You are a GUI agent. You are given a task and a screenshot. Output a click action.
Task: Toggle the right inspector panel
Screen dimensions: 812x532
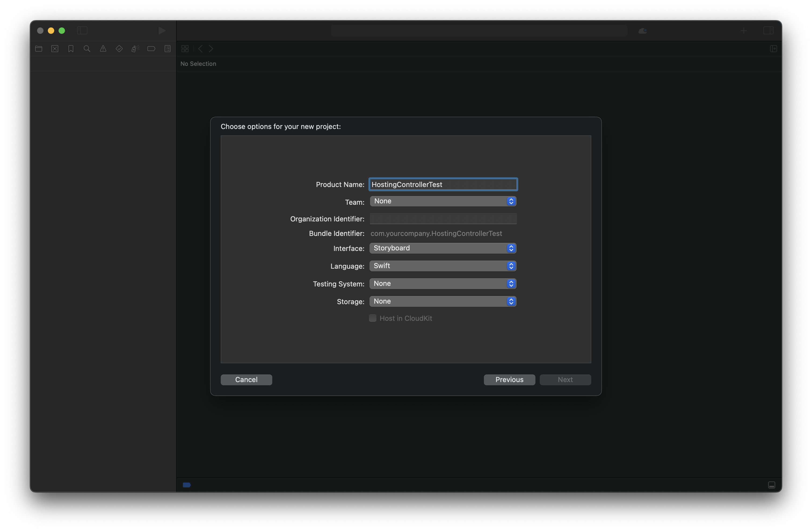coord(768,31)
